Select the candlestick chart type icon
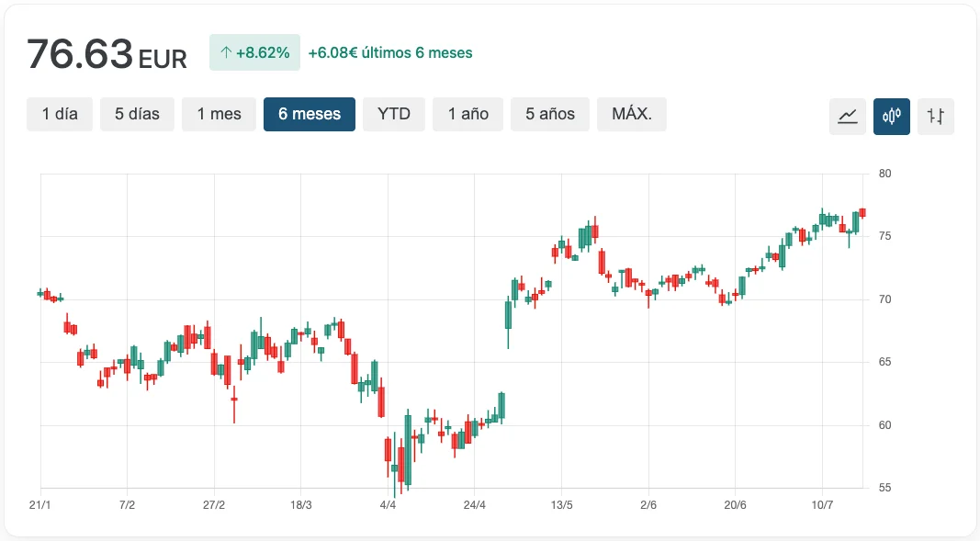980x541 pixels. [892, 117]
